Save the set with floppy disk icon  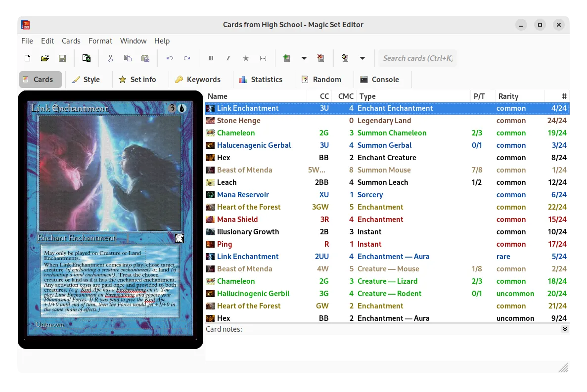click(x=62, y=58)
